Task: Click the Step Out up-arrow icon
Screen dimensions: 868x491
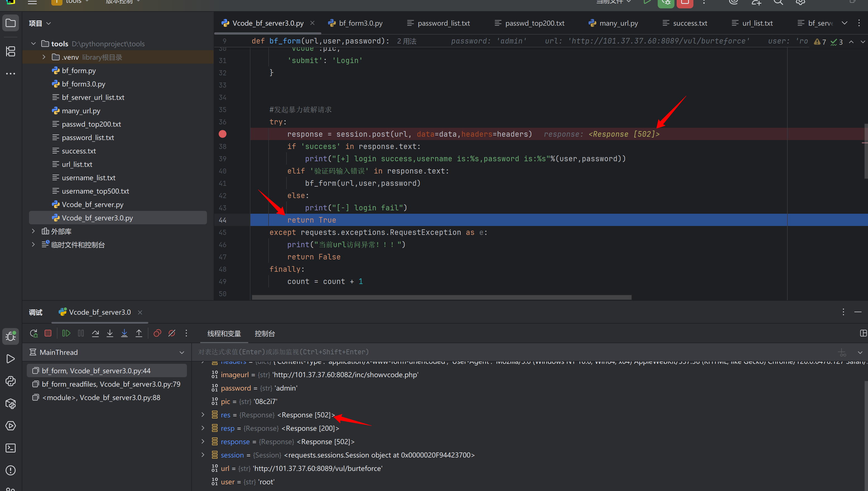Action: tap(139, 333)
